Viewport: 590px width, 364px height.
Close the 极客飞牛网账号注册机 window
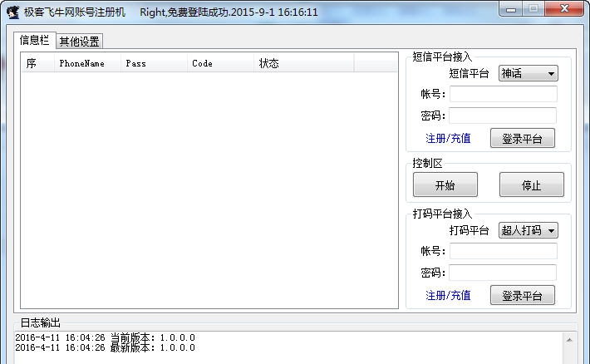click(x=564, y=9)
